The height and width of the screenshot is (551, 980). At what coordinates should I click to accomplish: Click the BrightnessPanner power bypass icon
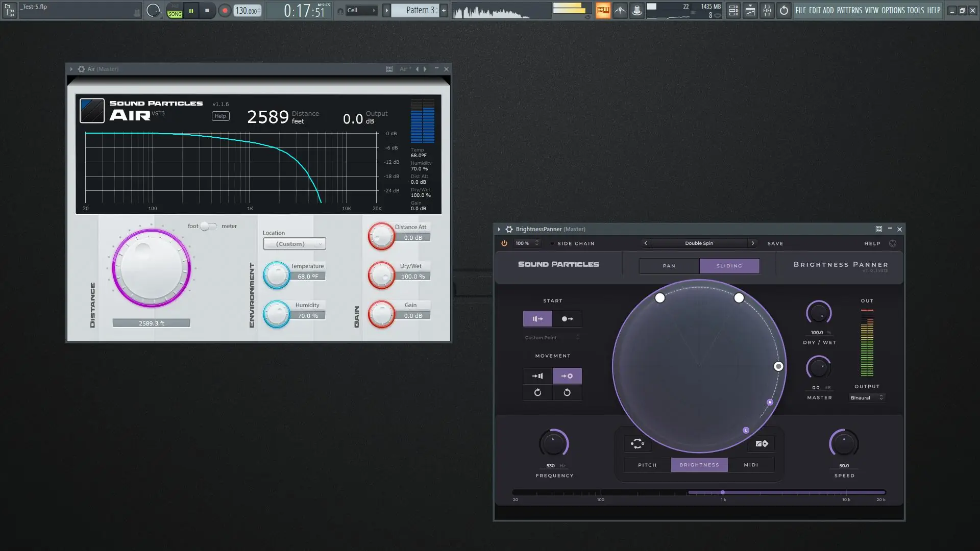[x=504, y=243]
